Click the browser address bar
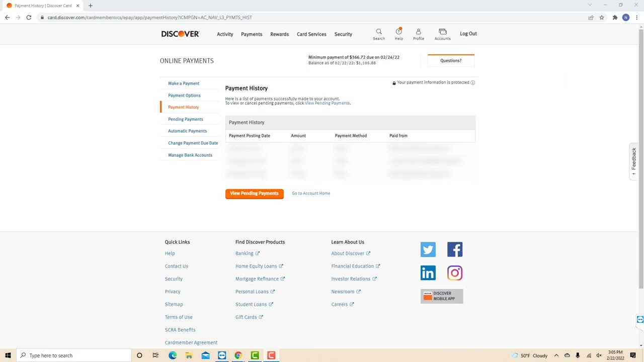 click(312, 18)
